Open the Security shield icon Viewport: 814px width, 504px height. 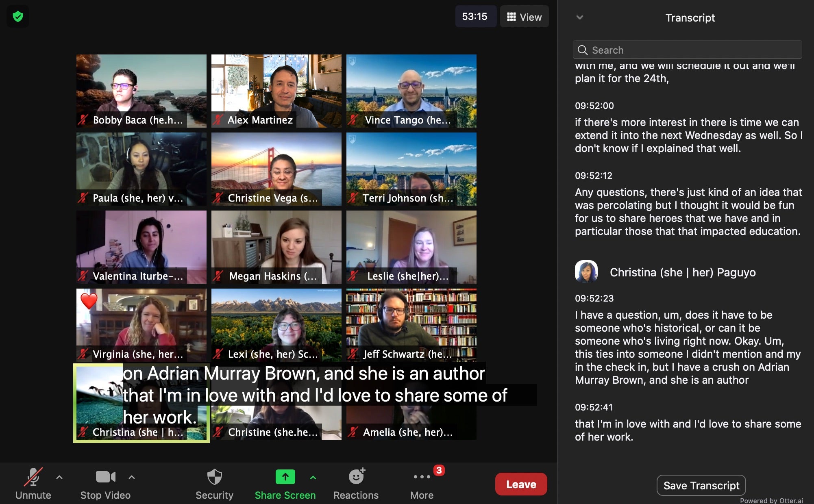[214, 477]
